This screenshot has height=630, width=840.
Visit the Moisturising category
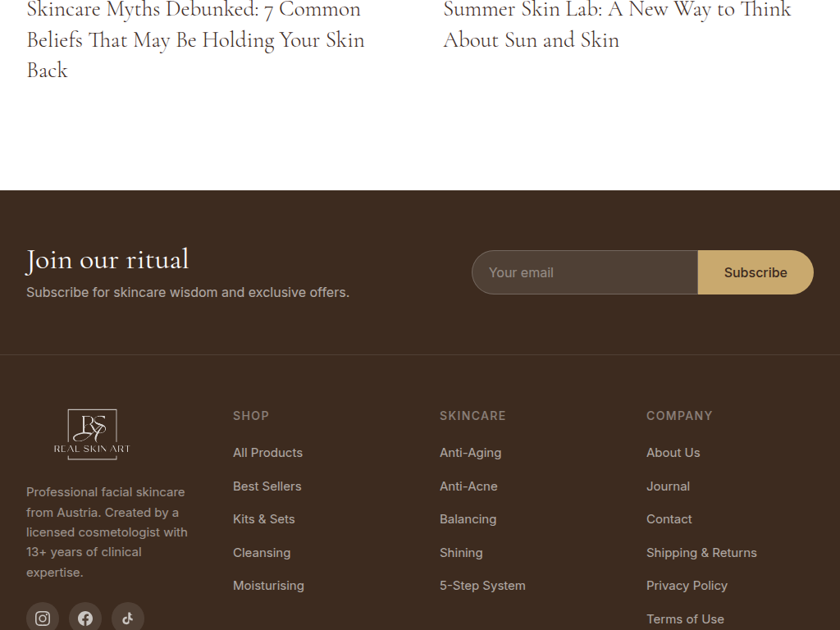point(268,586)
